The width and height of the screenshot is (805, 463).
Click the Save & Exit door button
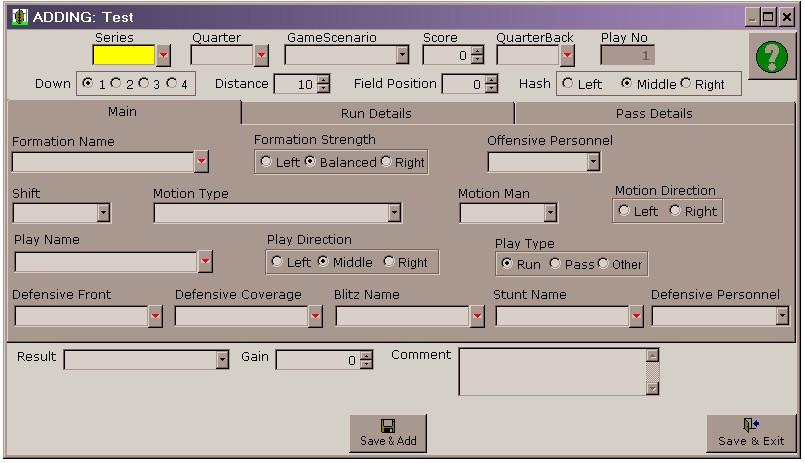[750, 432]
